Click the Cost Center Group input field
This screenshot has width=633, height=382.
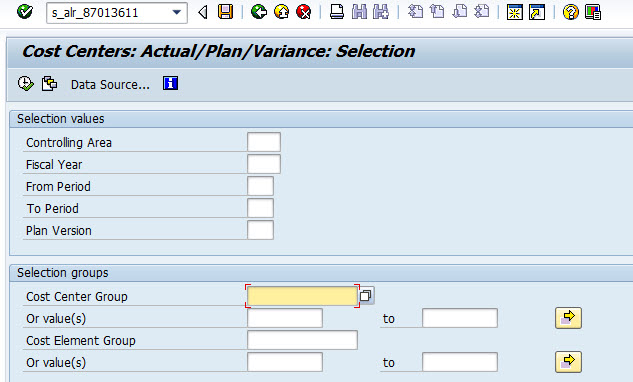tap(302, 296)
